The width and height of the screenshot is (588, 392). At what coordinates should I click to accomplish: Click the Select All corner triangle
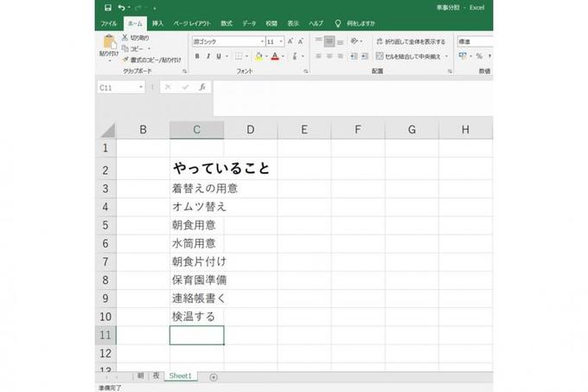[x=107, y=130]
